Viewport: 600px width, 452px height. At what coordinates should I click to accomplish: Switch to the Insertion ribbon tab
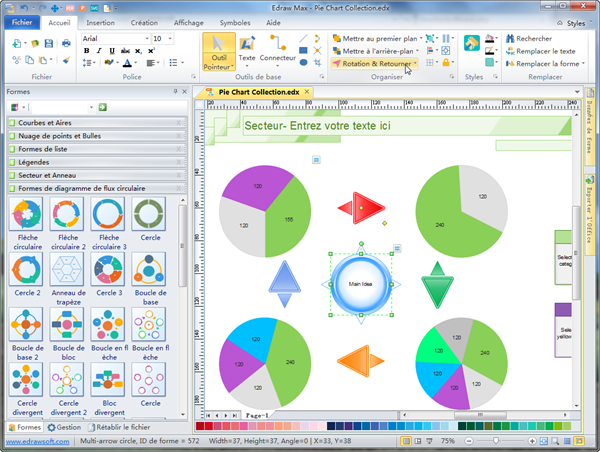pos(100,23)
